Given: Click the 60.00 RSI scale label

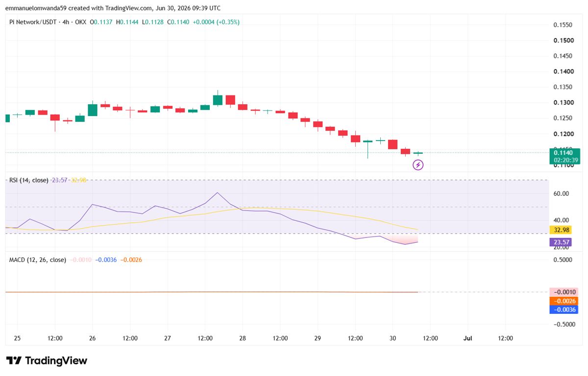Looking at the screenshot, I should 561,193.
